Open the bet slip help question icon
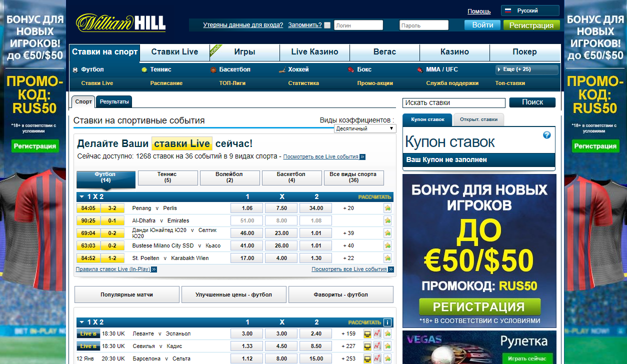627x364 pixels. tap(546, 135)
